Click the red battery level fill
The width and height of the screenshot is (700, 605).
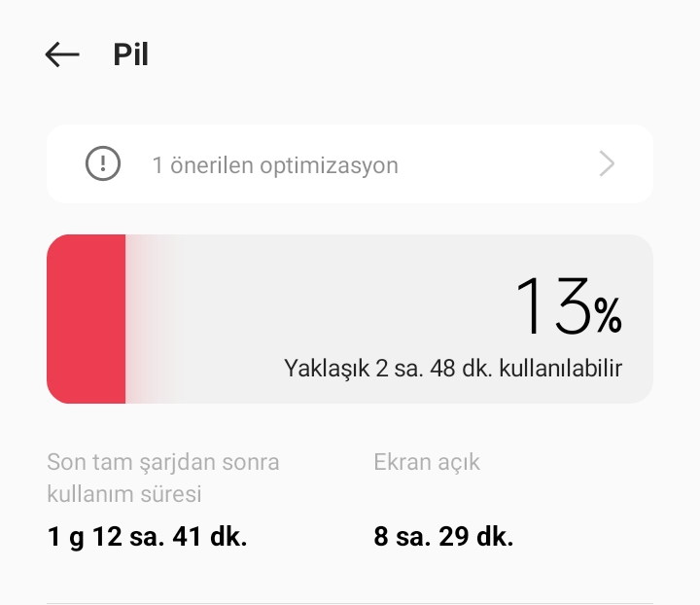(87, 318)
